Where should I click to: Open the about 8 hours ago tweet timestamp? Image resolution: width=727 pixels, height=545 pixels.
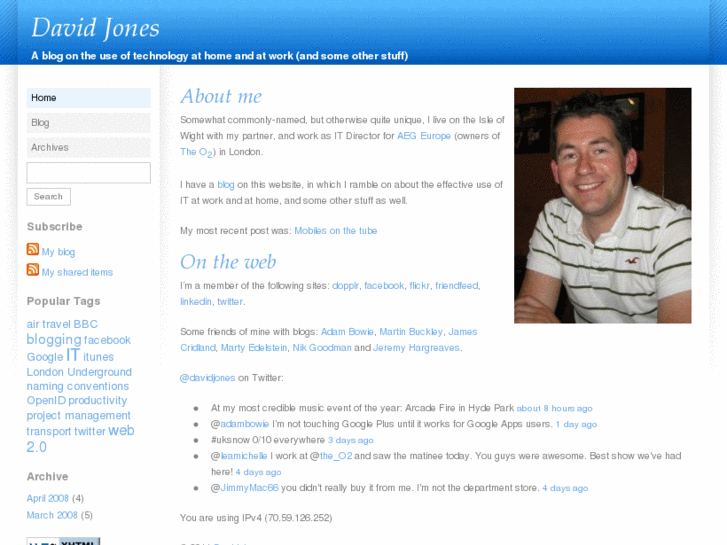(555, 409)
